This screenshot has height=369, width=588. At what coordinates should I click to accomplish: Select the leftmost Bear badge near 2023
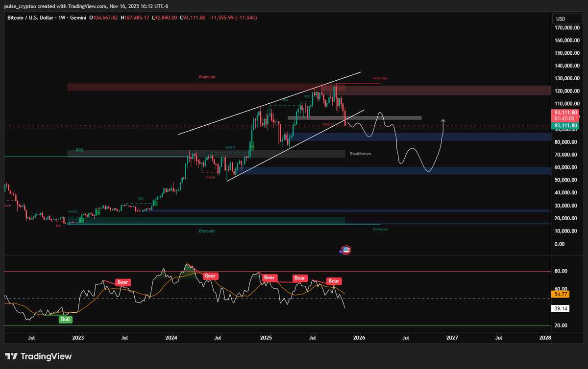(x=122, y=282)
